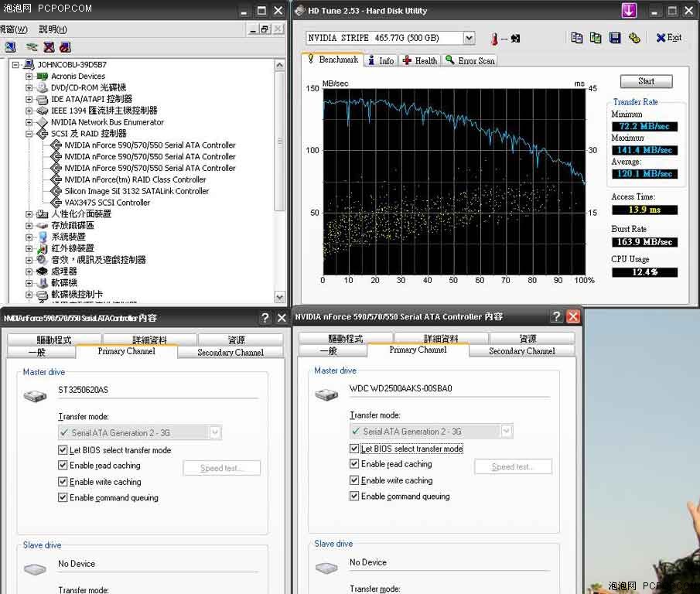
Task: Click the JOHNCOBU-39D5B7 computer icon
Action: pos(29,65)
